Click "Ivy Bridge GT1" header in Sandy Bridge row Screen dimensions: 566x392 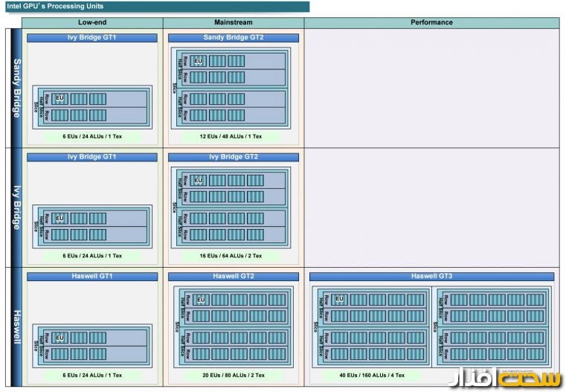click(92, 37)
